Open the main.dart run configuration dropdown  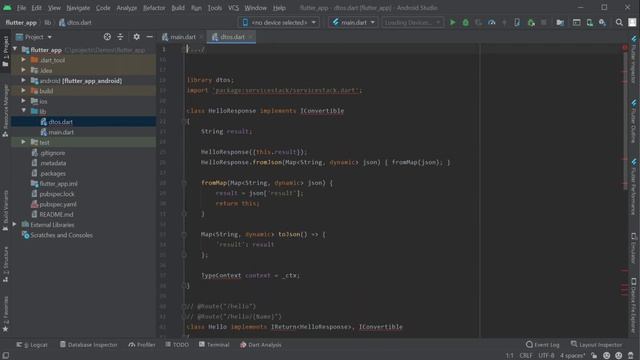(x=353, y=22)
